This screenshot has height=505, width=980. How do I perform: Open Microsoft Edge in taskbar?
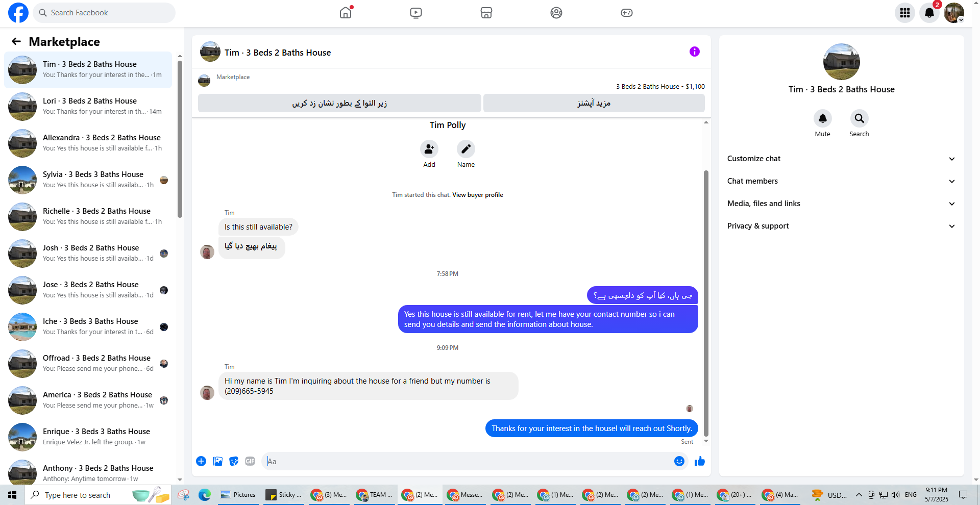tap(205, 495)
